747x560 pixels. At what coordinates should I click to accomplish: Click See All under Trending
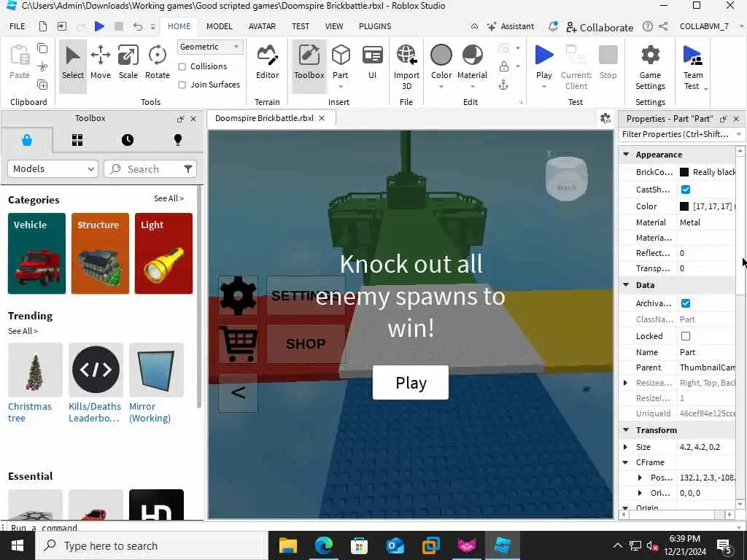(x=23, y=331)
